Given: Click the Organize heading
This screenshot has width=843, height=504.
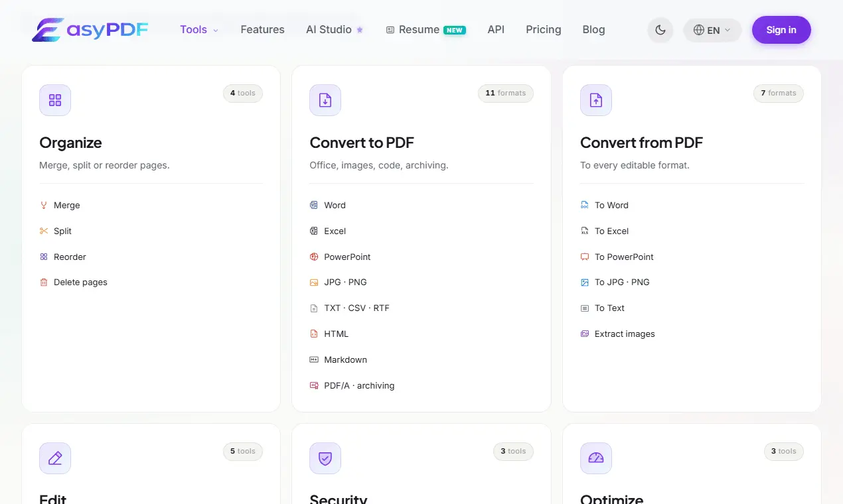Looking at the screenshot, I should 70,143.
